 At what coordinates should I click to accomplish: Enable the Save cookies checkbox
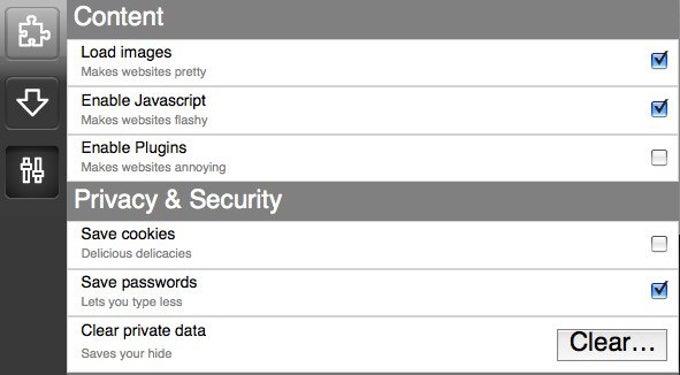(659, 244)
